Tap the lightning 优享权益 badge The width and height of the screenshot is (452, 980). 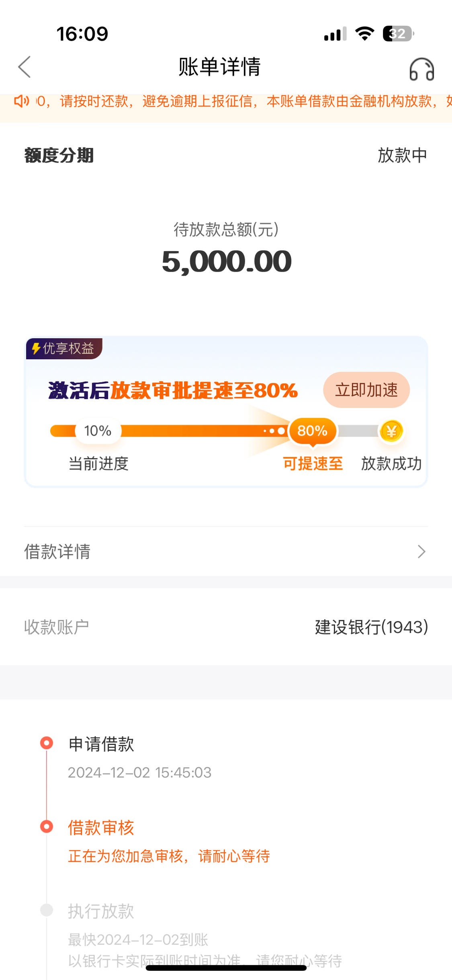(x=64, y=348)
